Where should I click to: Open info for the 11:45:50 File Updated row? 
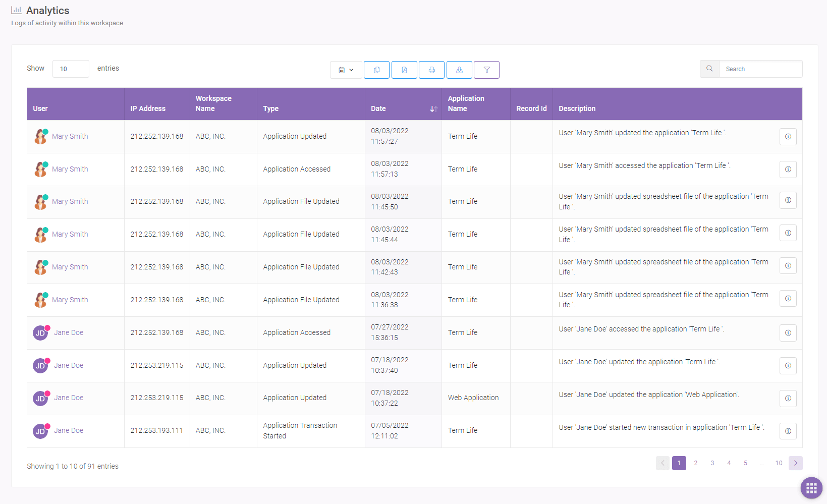pos(788,200)
